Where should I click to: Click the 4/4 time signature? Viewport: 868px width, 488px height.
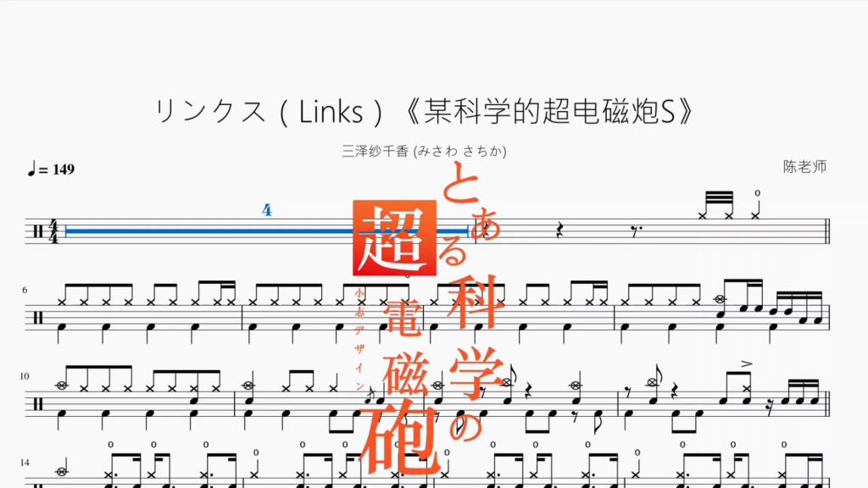coord(53,231)
